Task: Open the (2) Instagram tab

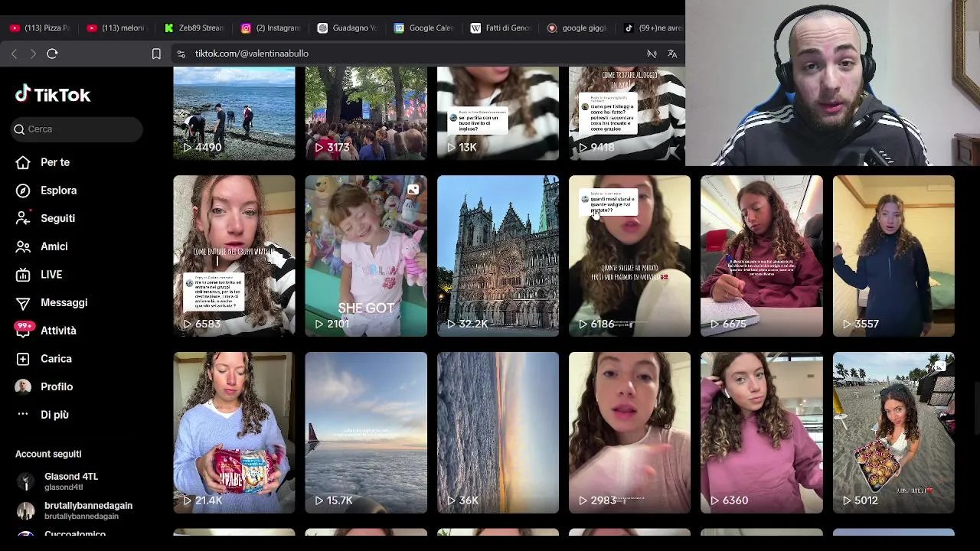Action: click(270, 28)
